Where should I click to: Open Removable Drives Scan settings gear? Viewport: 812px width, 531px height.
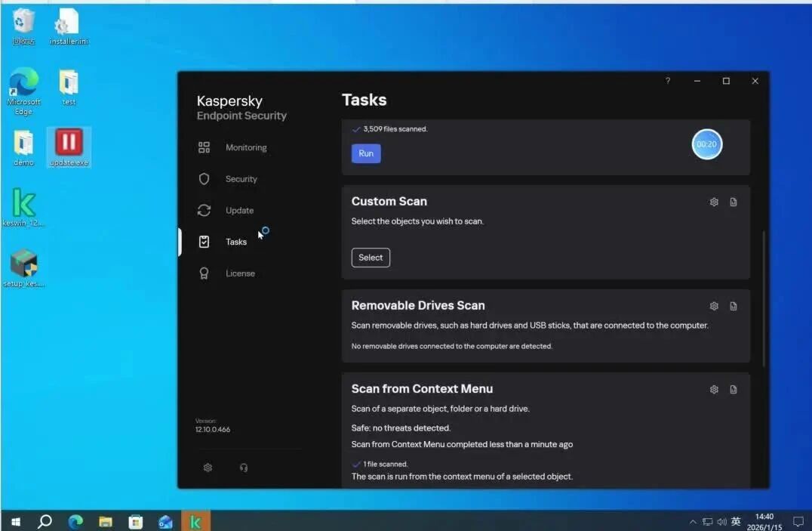pyautogui.click(x=714, y=307)
